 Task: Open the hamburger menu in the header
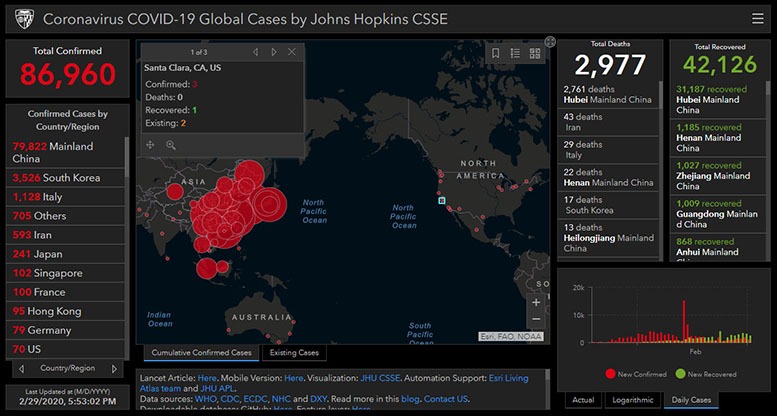[757, 18]
